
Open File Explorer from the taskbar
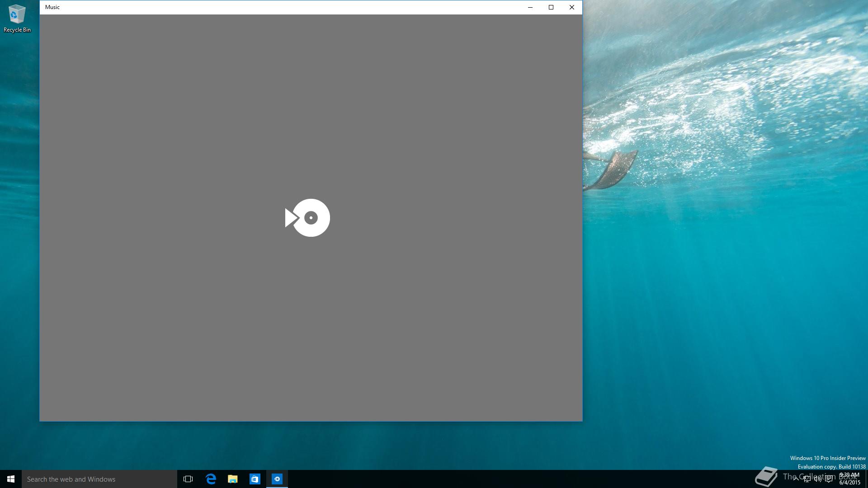233,479
